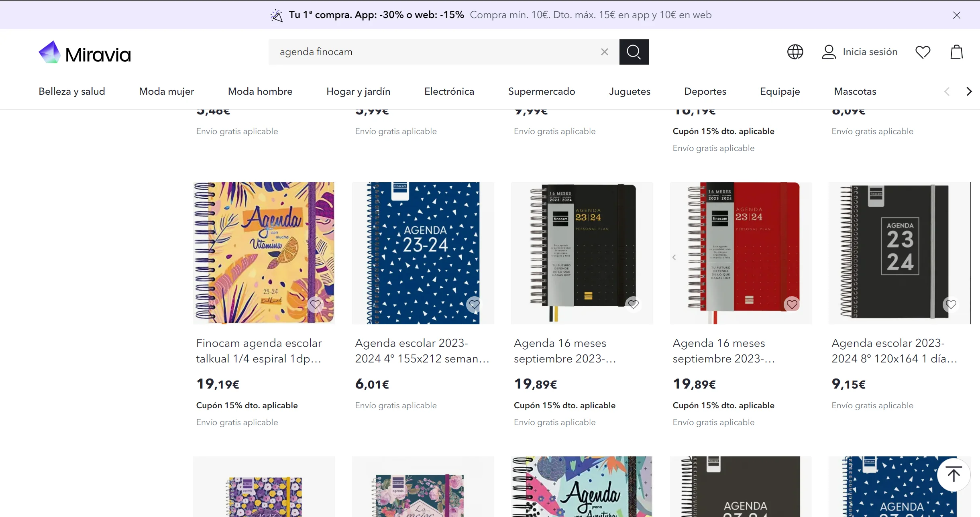This screenshot has width=980, height=517.
Task: Open Agenda para Aventura thumbnail
Action: click(582, 486)
